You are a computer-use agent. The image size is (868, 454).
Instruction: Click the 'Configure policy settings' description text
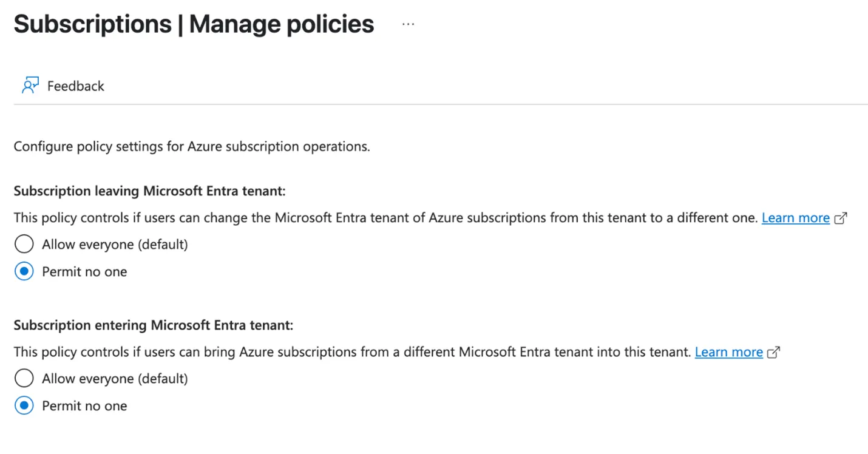(192, 147)
